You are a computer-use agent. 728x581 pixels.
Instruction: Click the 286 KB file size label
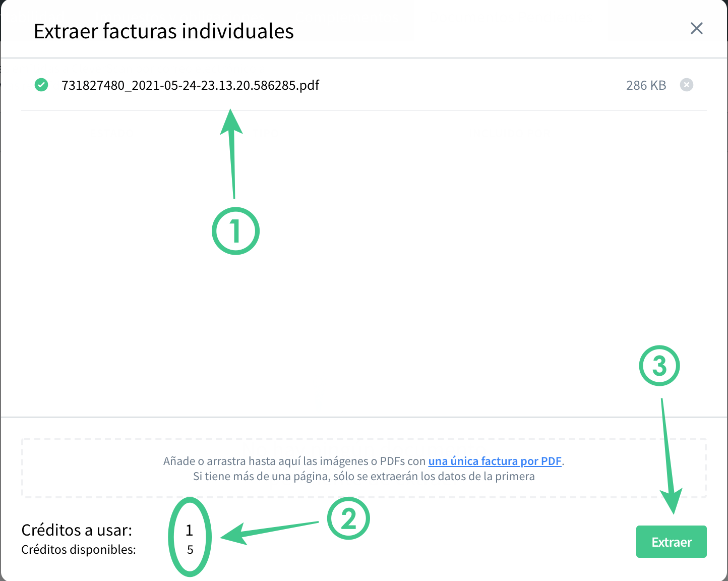pos(646,85)
